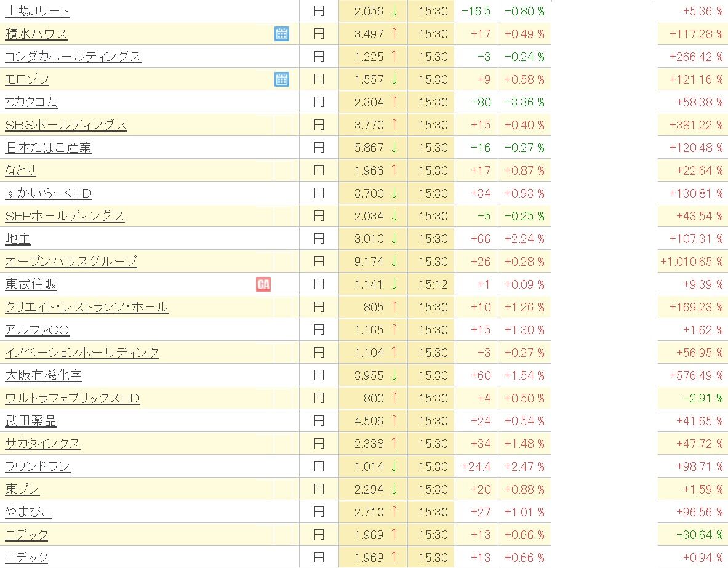The image size is (728, 568).
Task: Click the +1.59 % gain for 東プレ
Action: (703, 489)
